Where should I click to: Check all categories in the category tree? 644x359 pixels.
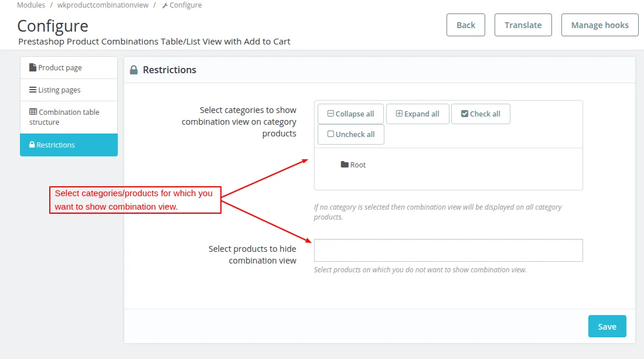481,114
